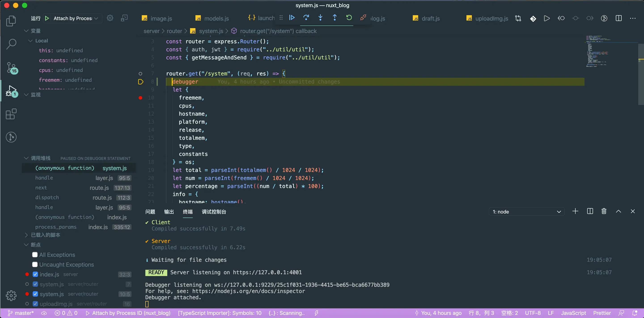Enable the All Exceptions breakpoint checkbox
The image size is (644, 318).
pyautogui.click(x=35, y=255)
